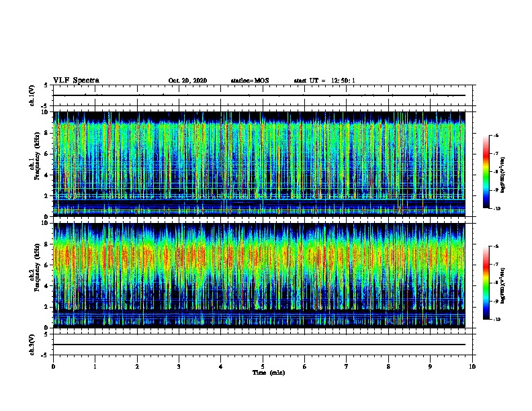This screenshot has height=411, width=532.
Task: Select the ch.2 spectrogram color scale bar
Action: click(x=486, y=283)
